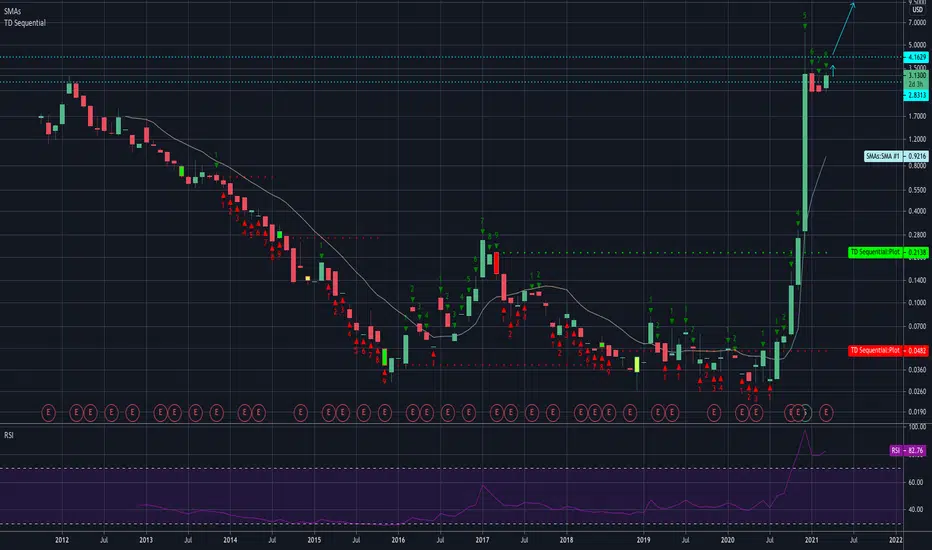Click the SMAs:SMA #1 0.9216 label
Image resolution: width=932 pixels, height=550 pixels.
tap(896, 156)
